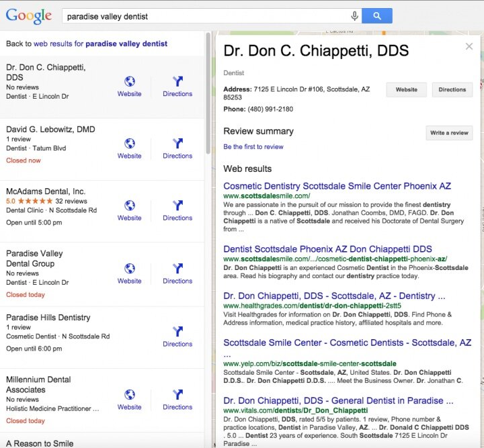Get Directions icon for David G. Lebowitz
Screen dimensions: 484x448
pos(177,143)
